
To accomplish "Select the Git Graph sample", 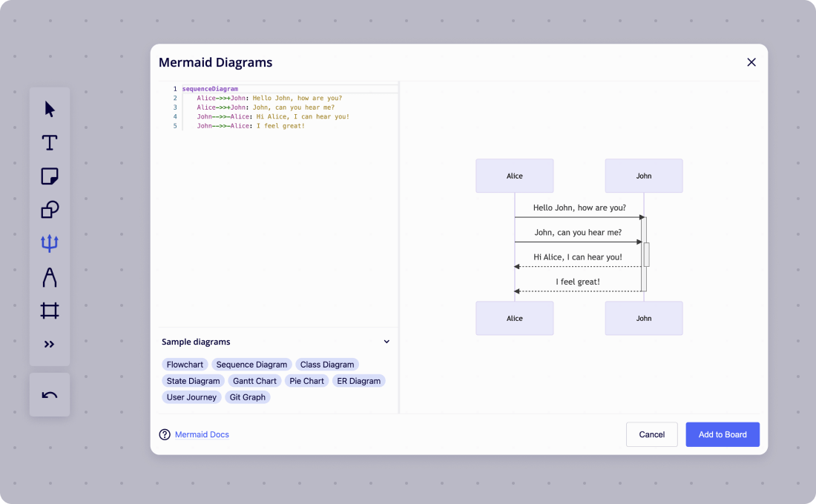I will tap(247, 397).
